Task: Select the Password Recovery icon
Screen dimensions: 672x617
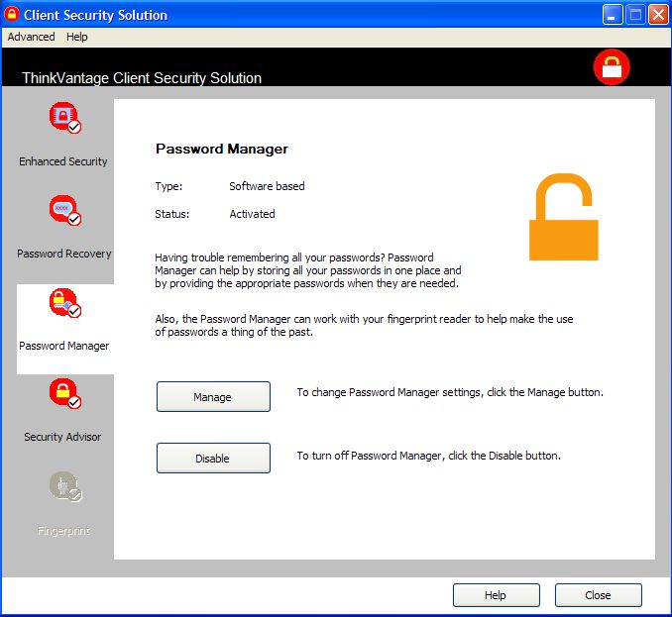Action: 64,210
